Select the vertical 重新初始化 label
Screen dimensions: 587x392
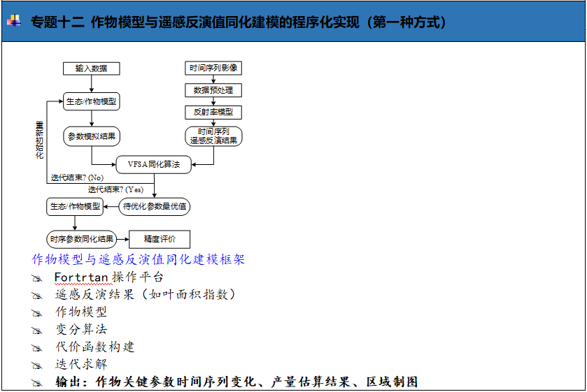(39, 140)
